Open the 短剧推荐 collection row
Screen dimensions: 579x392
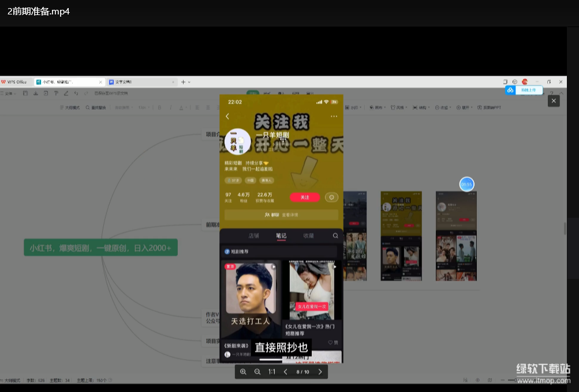(279, 252)
